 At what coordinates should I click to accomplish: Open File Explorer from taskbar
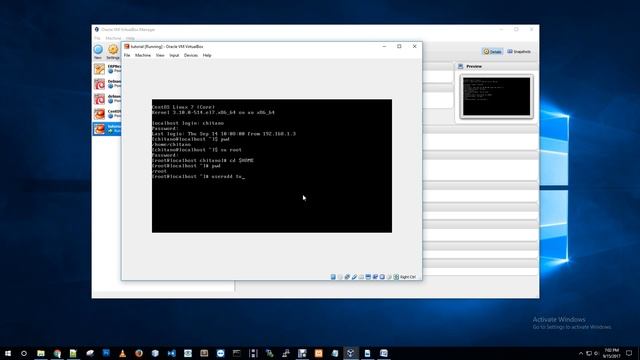[x=41, y=353]
